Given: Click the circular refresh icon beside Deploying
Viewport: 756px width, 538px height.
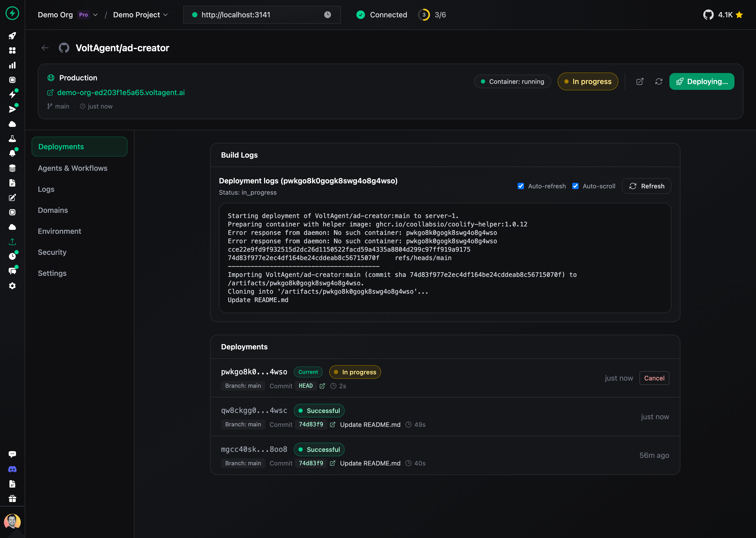Looking at the screenshot, I should tap(659, 81).
